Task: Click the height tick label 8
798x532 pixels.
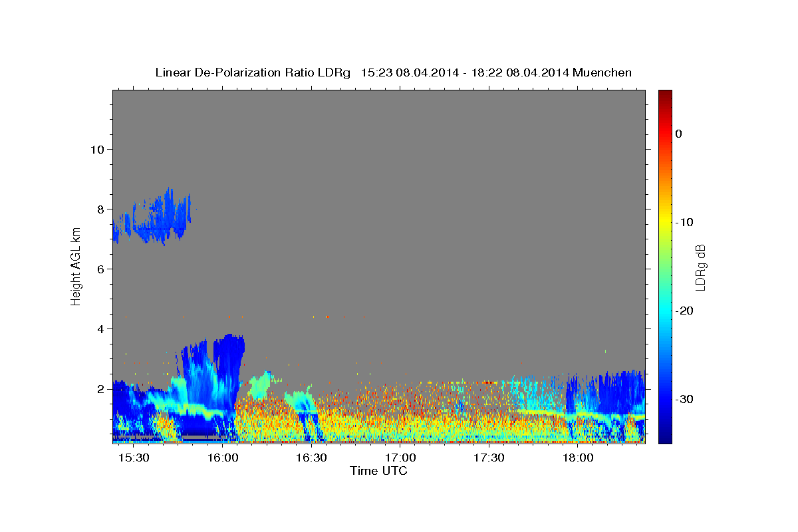Action: (100, 209)
